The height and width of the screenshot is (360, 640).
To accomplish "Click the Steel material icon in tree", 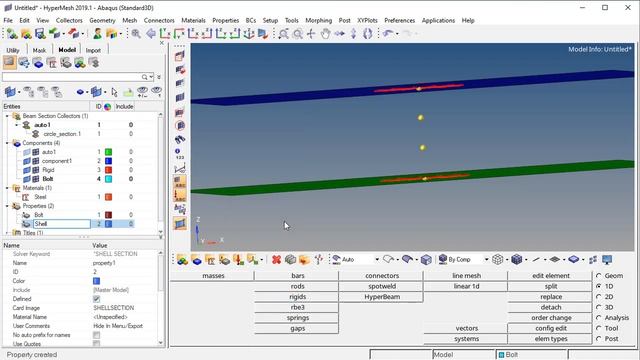I will pyautogui.click(x=26, y=197).
